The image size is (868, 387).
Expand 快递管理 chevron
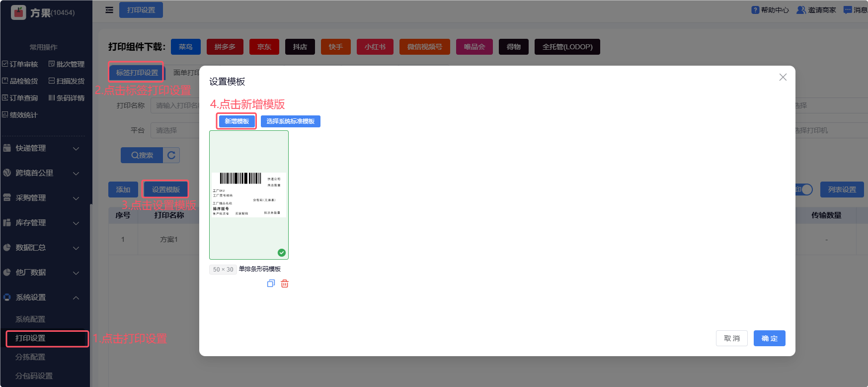[76, 148]
